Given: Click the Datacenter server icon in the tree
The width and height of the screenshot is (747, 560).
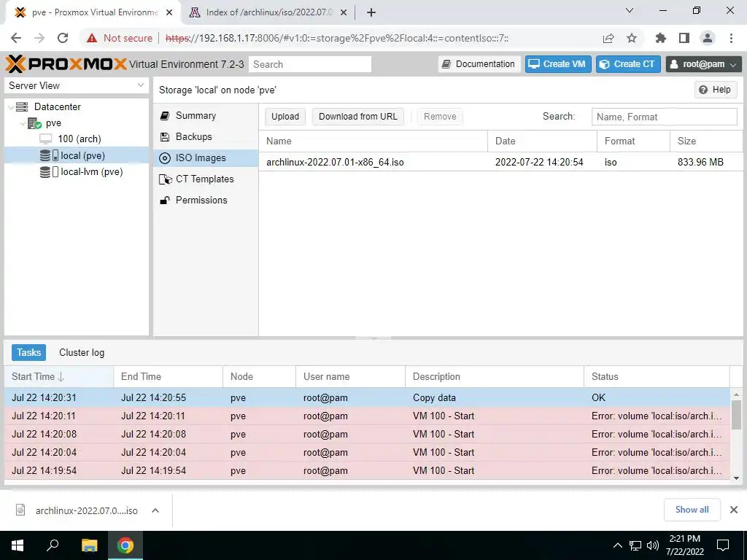Looking at the screenshot, I should pyautogui.click(x=22, y=106).
